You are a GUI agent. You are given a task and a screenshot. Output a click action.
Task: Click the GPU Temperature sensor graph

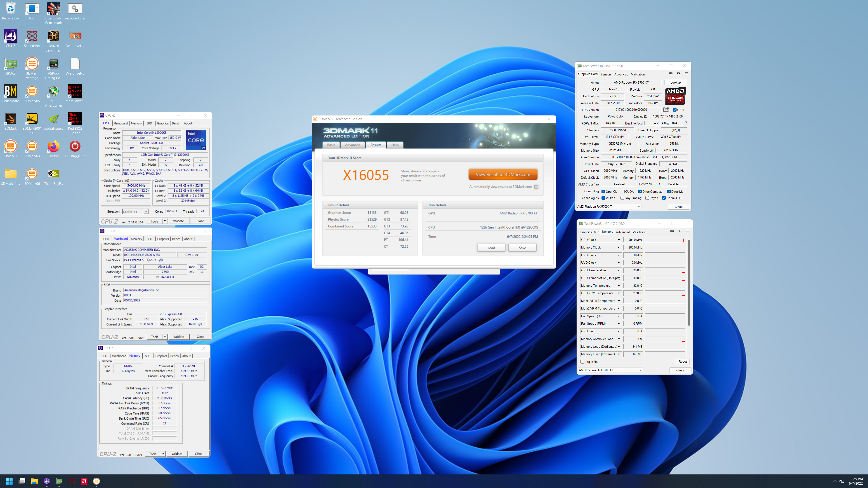tap(665, 270)
